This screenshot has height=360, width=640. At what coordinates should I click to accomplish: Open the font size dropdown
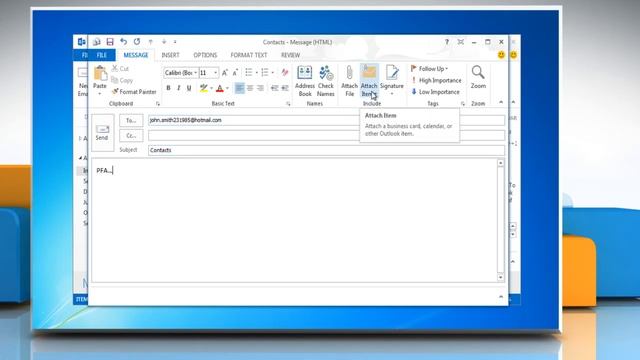(216, 73)
